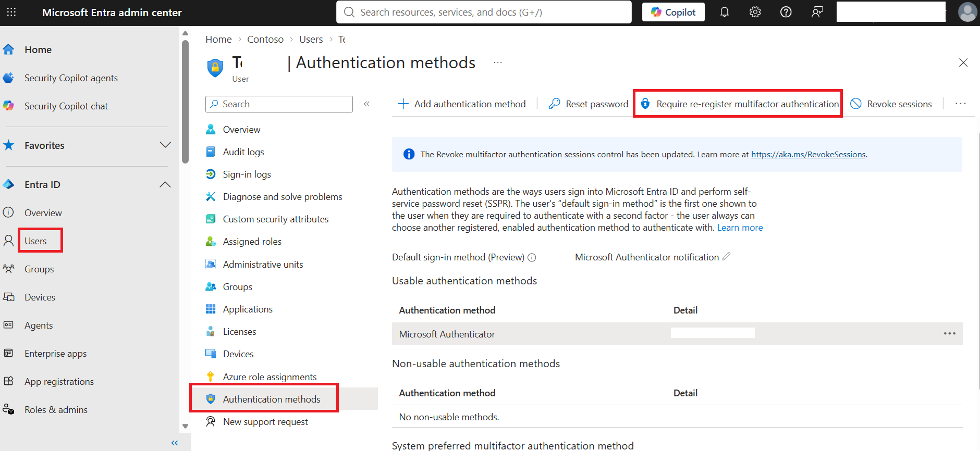Open New support request
Screen dimensions: 980x451
[265, 421]
